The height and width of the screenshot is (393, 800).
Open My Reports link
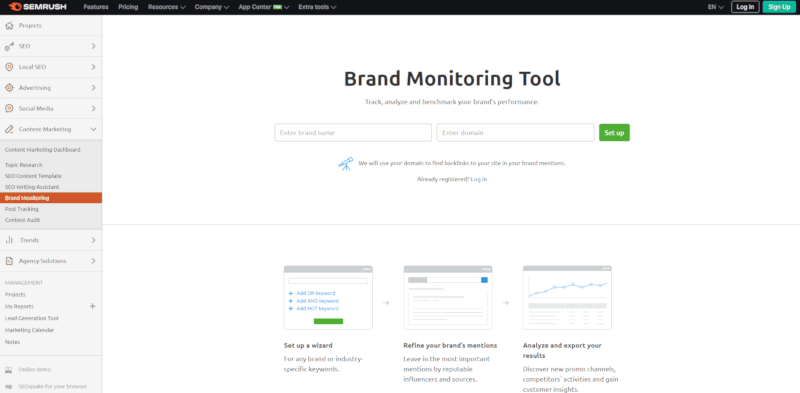click(x=19, y=306)
